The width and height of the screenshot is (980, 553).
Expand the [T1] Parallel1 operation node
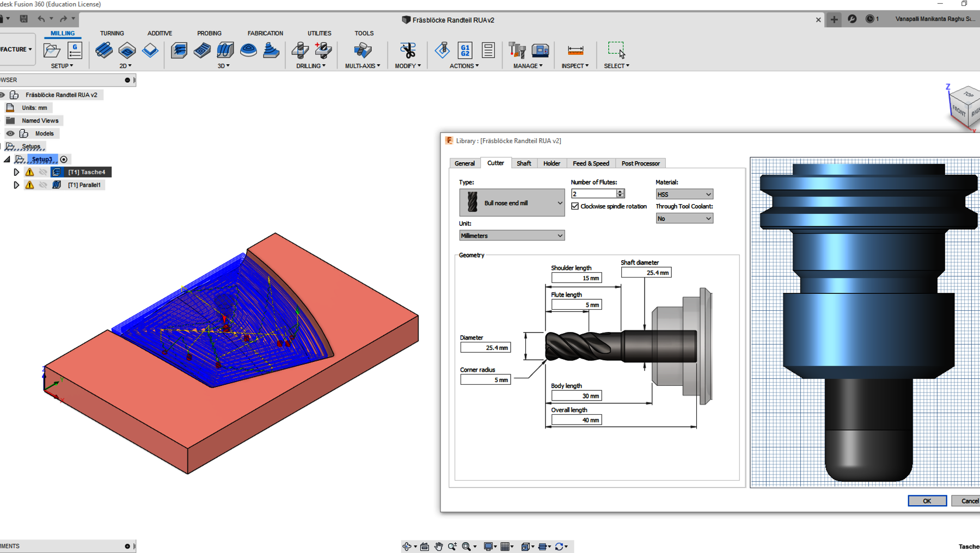tap(16, 185)
